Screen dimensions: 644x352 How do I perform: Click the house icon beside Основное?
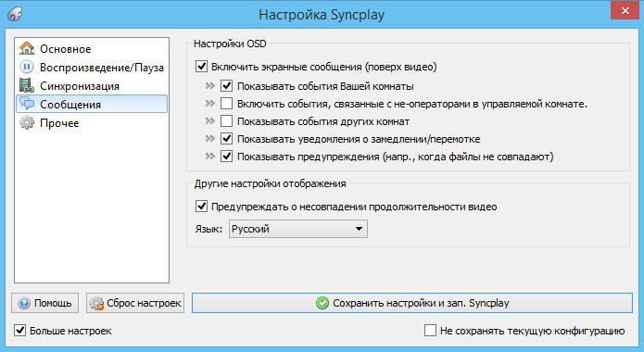tap(27, 48)
